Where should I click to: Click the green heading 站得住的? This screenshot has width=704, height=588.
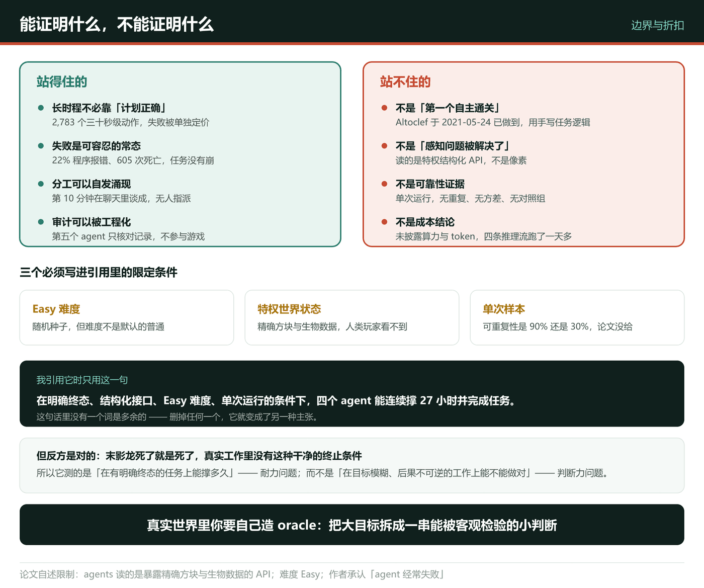62,81
